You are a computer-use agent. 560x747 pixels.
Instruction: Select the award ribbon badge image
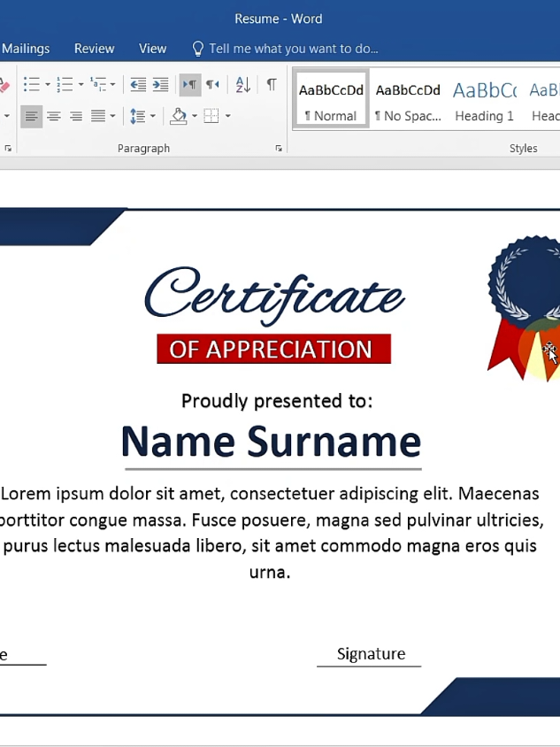pyautogui.click(x=524, y=308)
